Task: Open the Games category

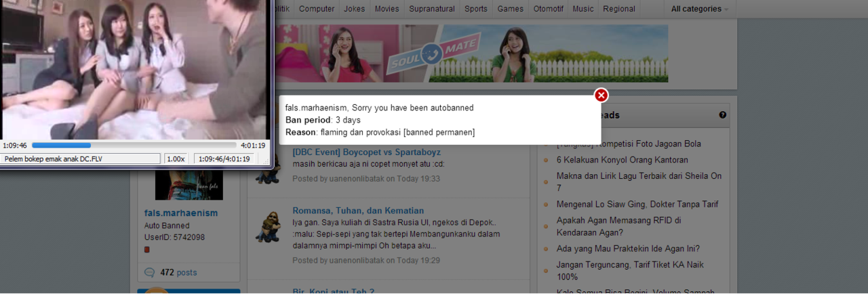Action: [x=511, y=9]
